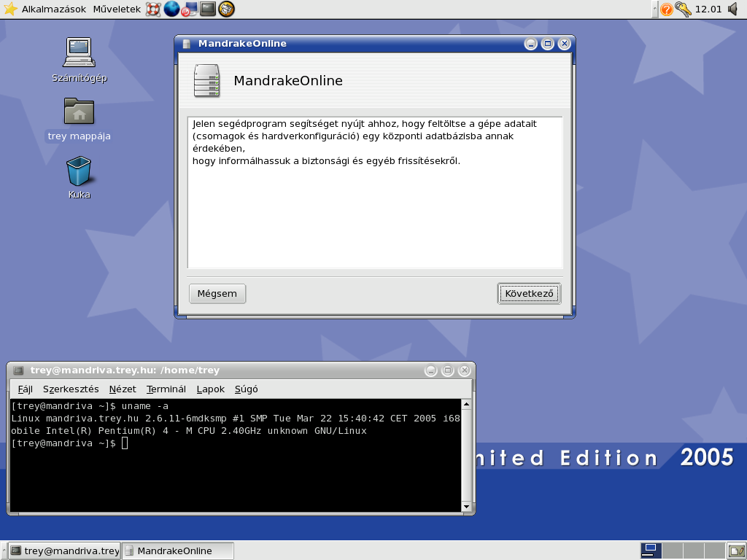
Task: Open the Terminál menu in terminal
Action: point(166,389)
